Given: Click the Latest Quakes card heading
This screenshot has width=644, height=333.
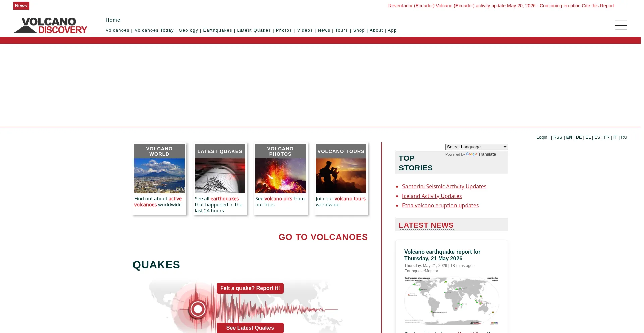Looking at the screenshot, I should pos(220,151).
